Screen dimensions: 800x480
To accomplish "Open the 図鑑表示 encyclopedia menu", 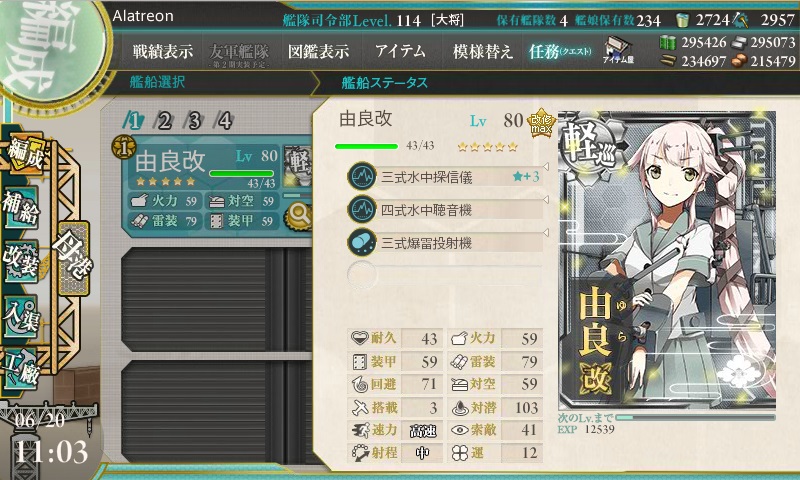I will [318, 52].
